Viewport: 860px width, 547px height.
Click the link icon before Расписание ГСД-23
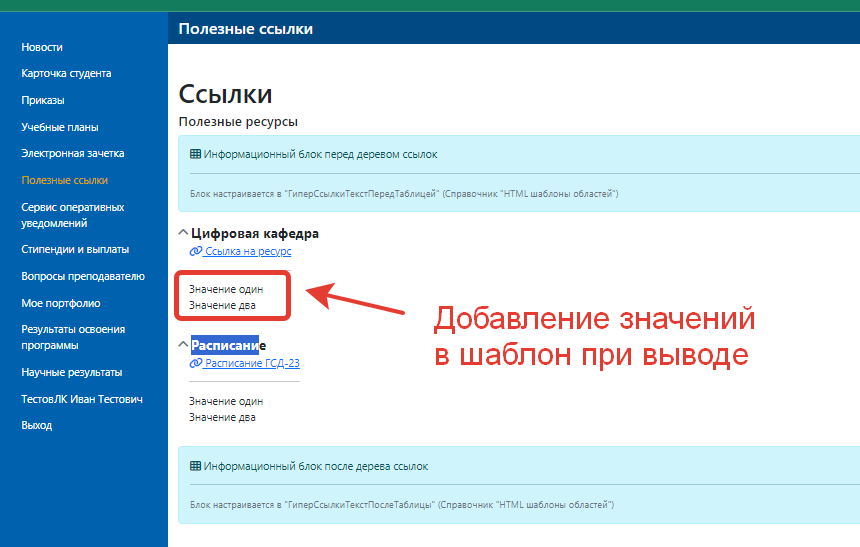click(195, 364)
